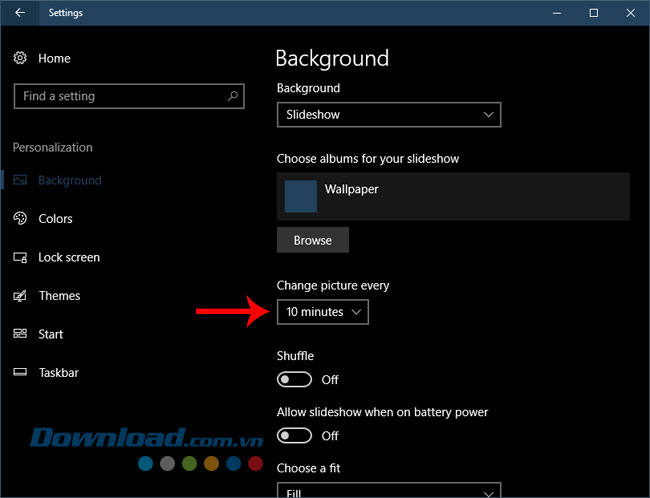Image resolution: width=650 pixels, height=498 pixels.
Task: Enable the Shuffle toggle
Action: click(x=295, y=380)
